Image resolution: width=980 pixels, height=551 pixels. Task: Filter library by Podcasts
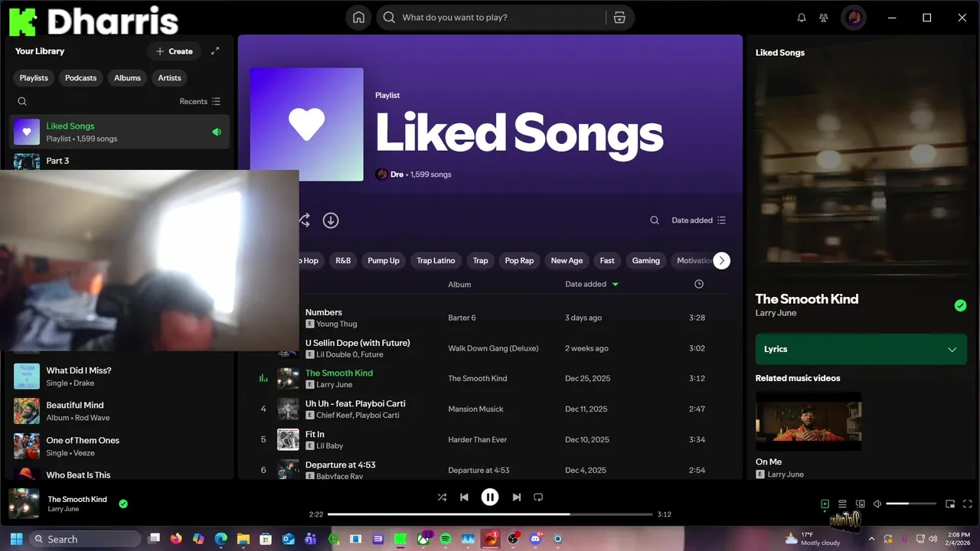point(80,78)
